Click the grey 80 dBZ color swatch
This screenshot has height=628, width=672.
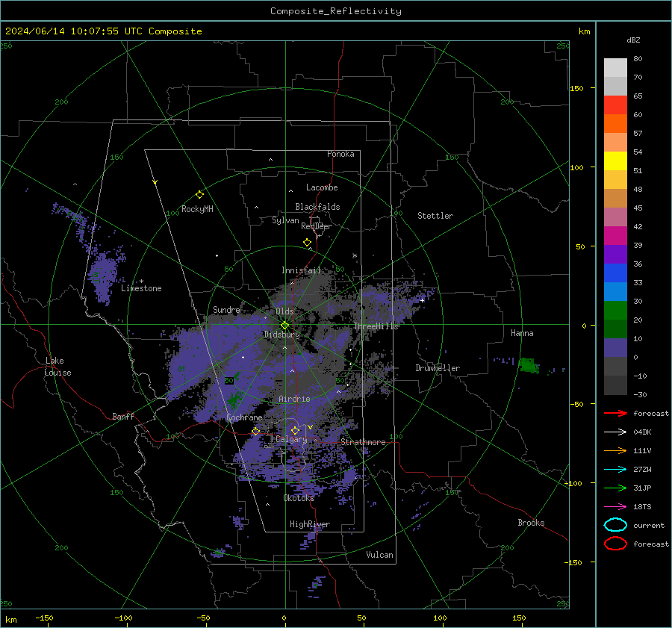(615, 68)
